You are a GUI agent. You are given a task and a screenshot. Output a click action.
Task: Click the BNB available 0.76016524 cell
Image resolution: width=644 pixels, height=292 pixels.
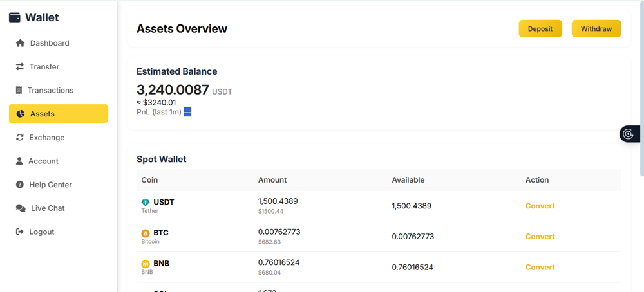pyautogui.click(x=412, y=268)
